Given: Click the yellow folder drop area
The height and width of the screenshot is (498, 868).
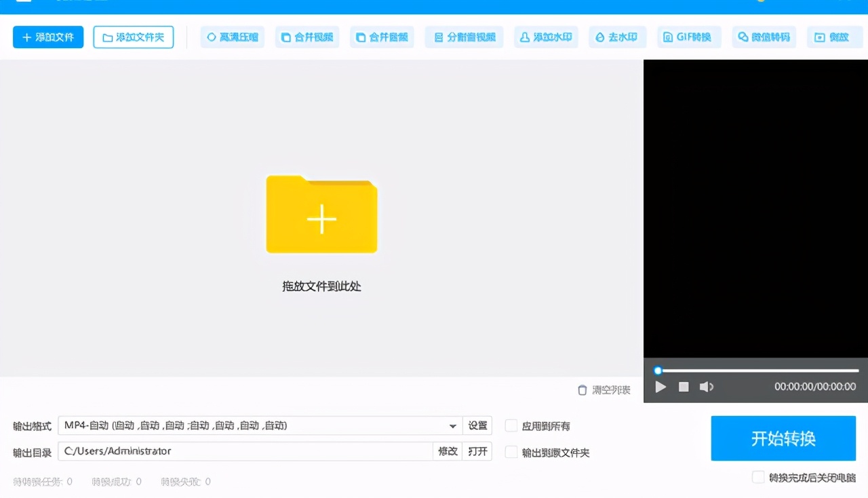Looking at the screenshot, I should [321, 214].
